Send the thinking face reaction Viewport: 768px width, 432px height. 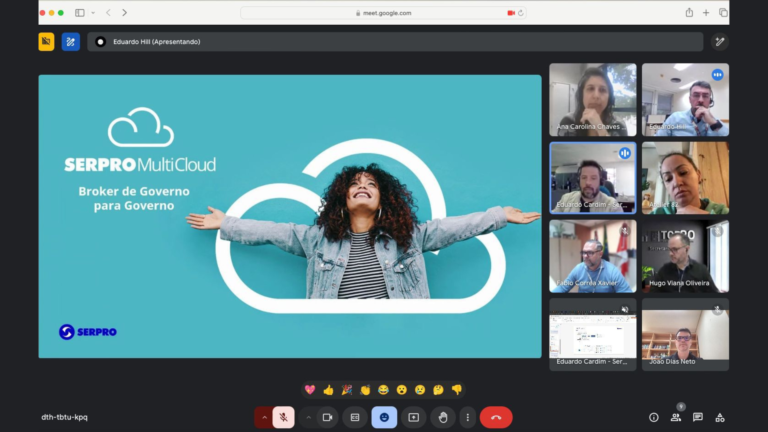[x=438, y=390]
